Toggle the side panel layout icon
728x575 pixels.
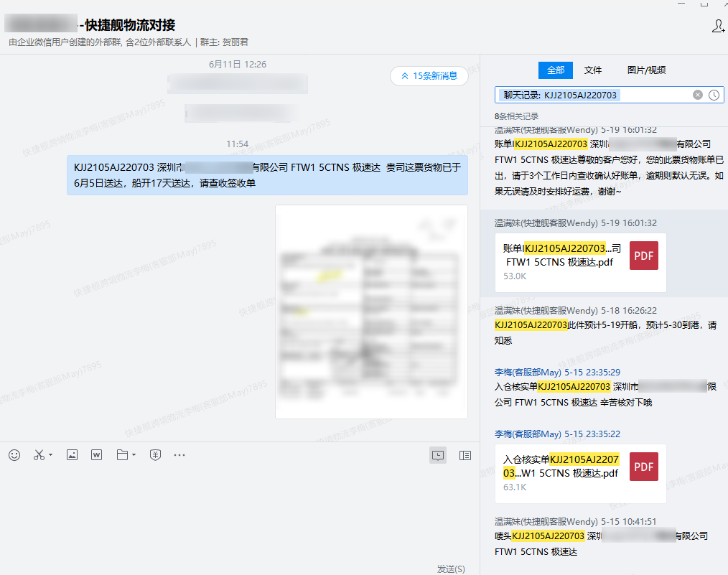[x=465, y=456]
